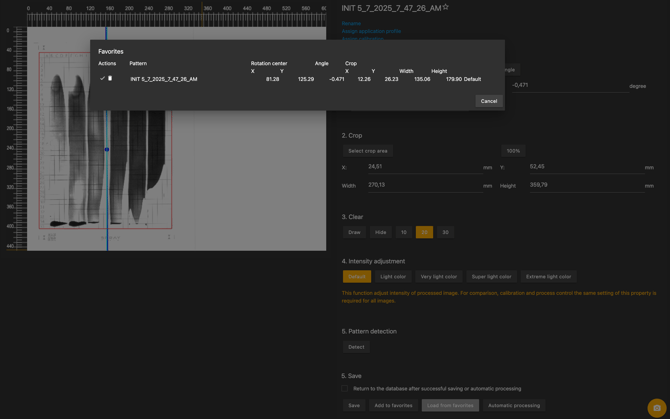The height and width of the screenshot is (419, 670).
Task: Toggle the favorite star beside the image title
Action: click(446, 7)
